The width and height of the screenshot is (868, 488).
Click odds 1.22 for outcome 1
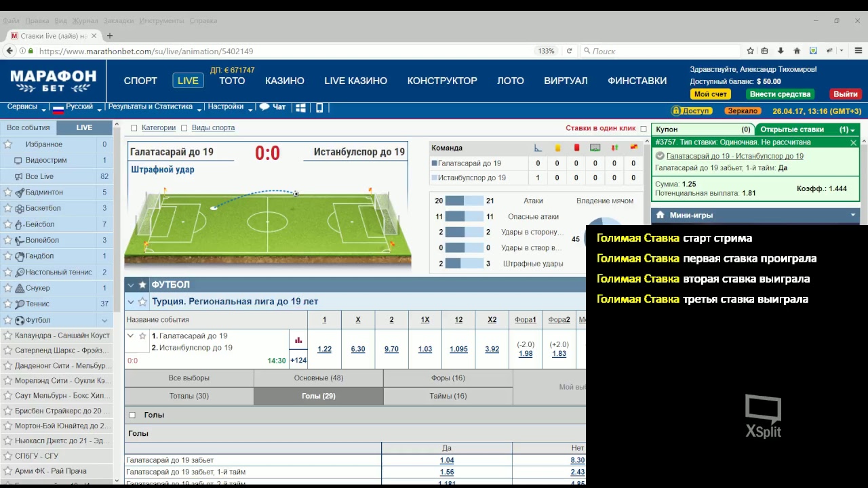click(x=325, y=349)
